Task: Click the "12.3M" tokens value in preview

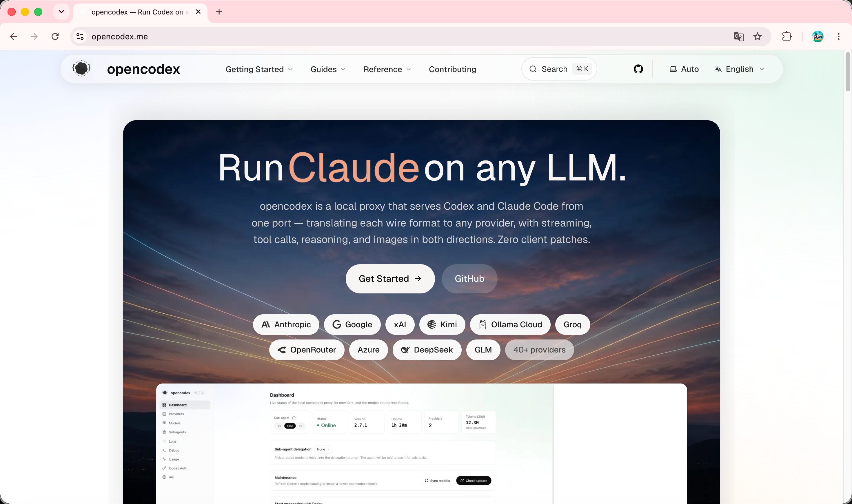Action: [472, 423]
